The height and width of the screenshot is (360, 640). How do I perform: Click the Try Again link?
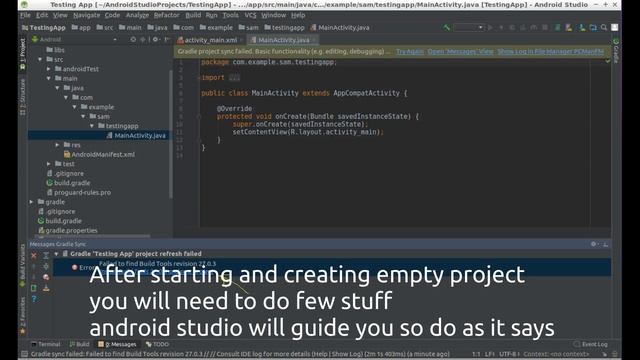(x=409, y=51)
